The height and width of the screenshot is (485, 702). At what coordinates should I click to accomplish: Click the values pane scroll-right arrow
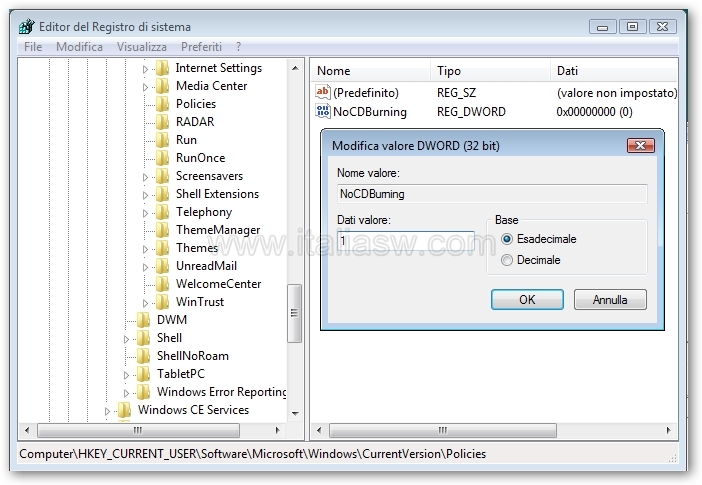pyautogui.click(x=668, y=430)
